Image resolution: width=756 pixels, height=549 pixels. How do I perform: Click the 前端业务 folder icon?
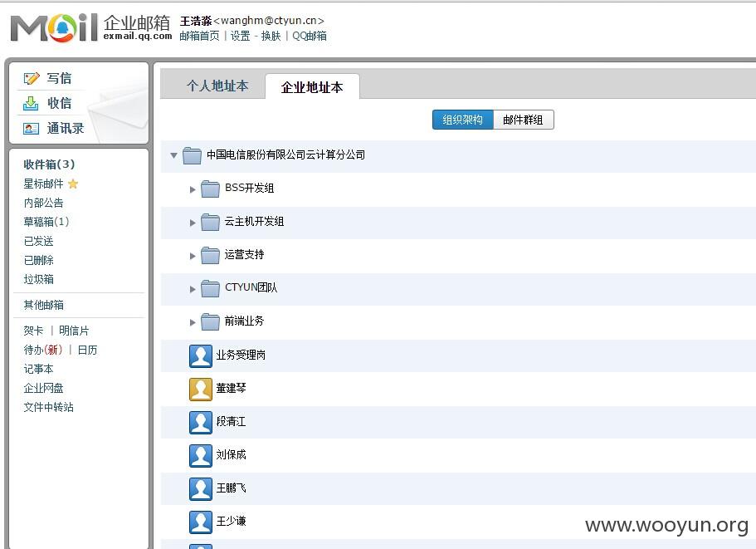tap(210, 321)
